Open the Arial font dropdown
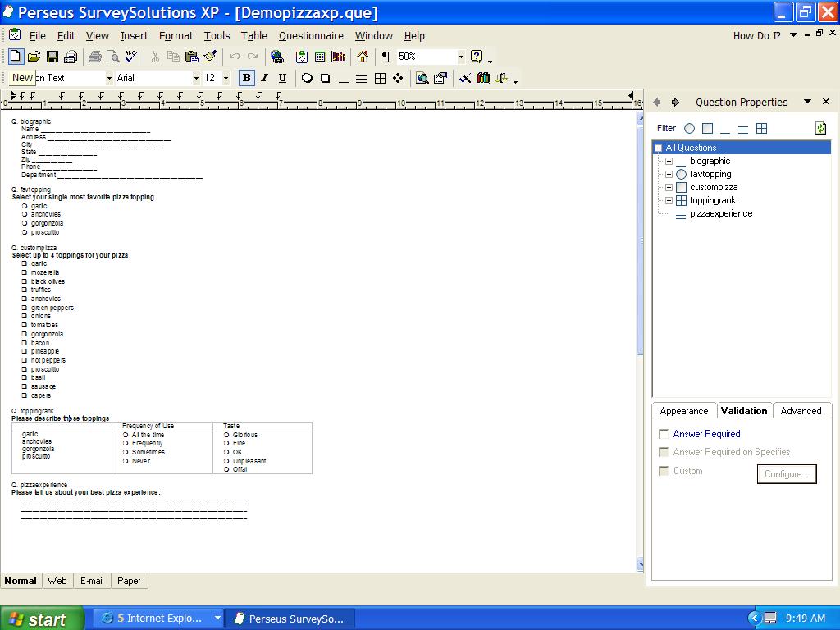The height and width of the screenshot is (630, 840). pos(196,78)
